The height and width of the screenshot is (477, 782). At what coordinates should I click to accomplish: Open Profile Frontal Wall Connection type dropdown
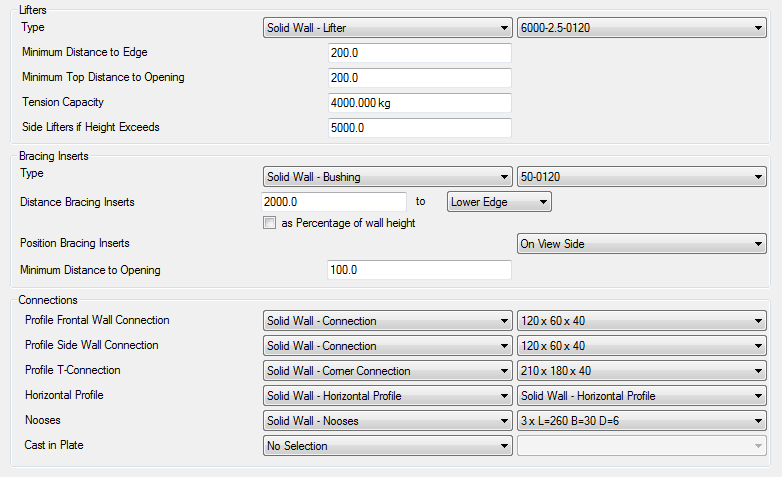coord(387,321)
